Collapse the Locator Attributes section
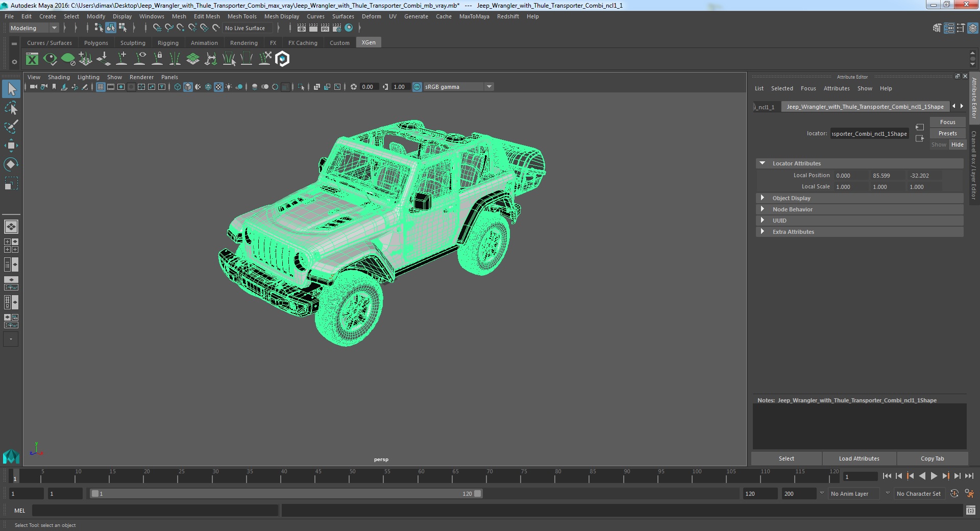This screenshot has height=531, width=980. click(762, 163)
